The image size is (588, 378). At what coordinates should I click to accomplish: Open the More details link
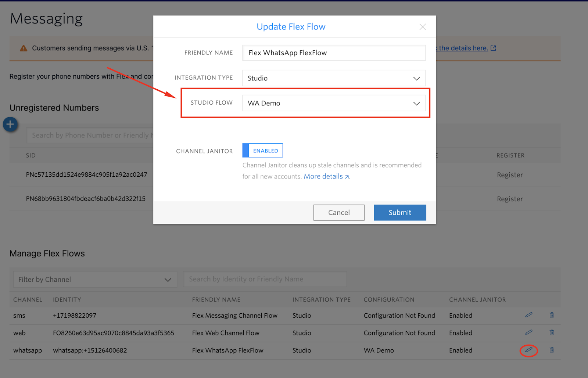[326, 176]
